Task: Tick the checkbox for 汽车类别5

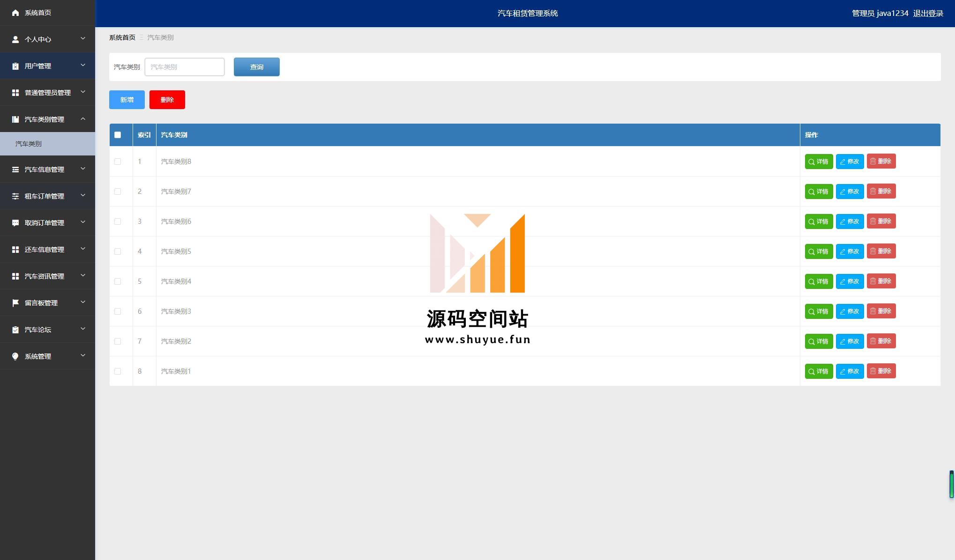Action: pyautogui.click(x=118, y=251)
